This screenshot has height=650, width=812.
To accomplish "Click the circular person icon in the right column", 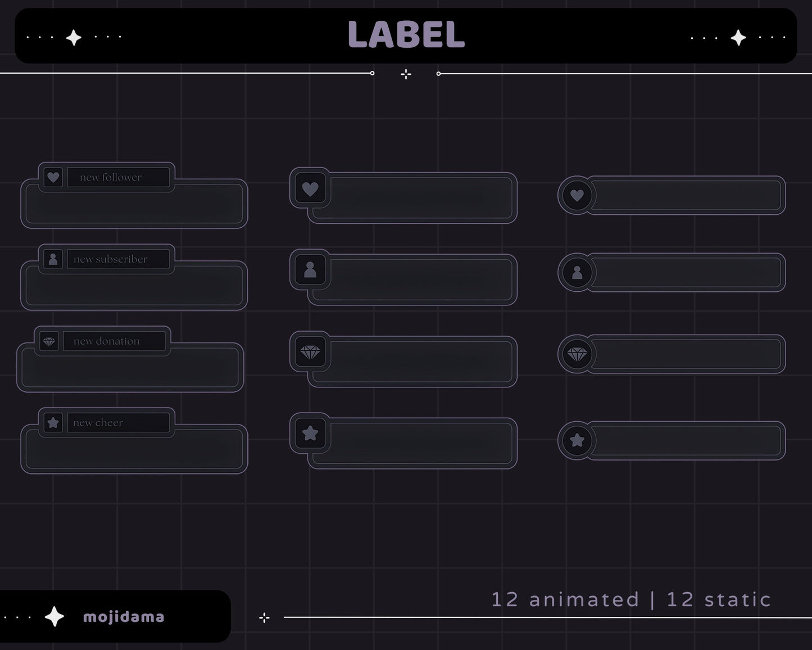I will point(577,273).
